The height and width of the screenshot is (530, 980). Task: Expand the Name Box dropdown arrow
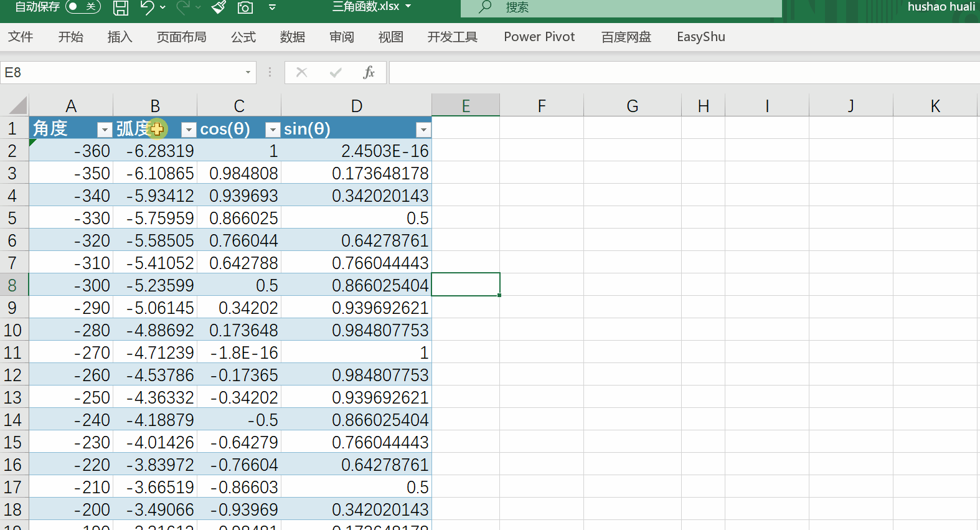pos(248,72)
